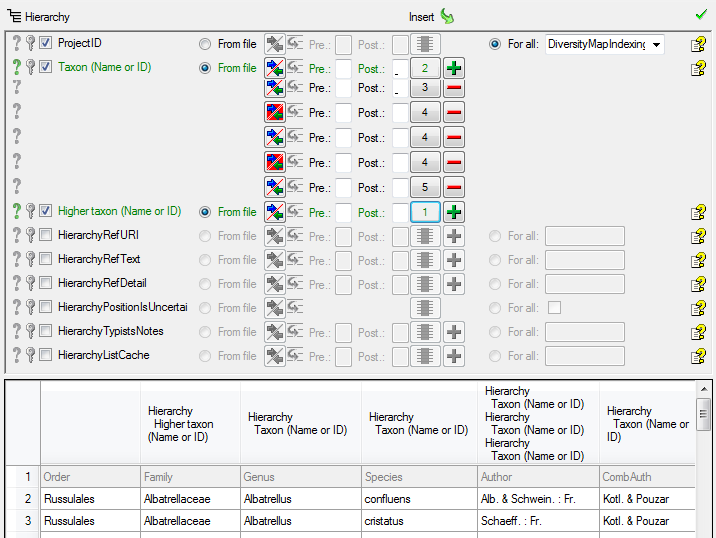
Task: Click the green checkmark at top right
Action: tap(701, 15)
